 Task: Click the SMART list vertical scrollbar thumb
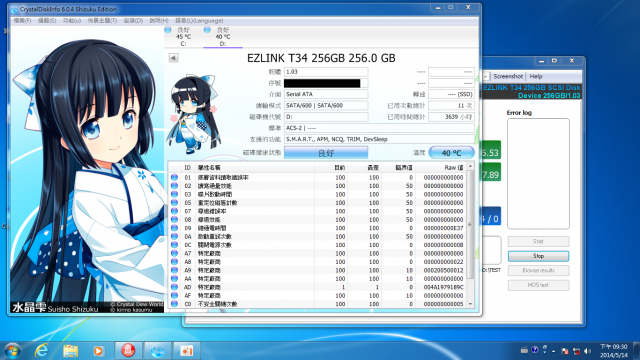point(470,224)
